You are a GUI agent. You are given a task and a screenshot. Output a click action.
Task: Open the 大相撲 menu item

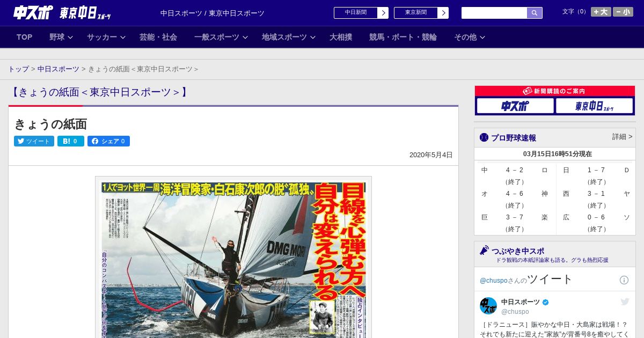pyautogui.click(x=341, y=37)
